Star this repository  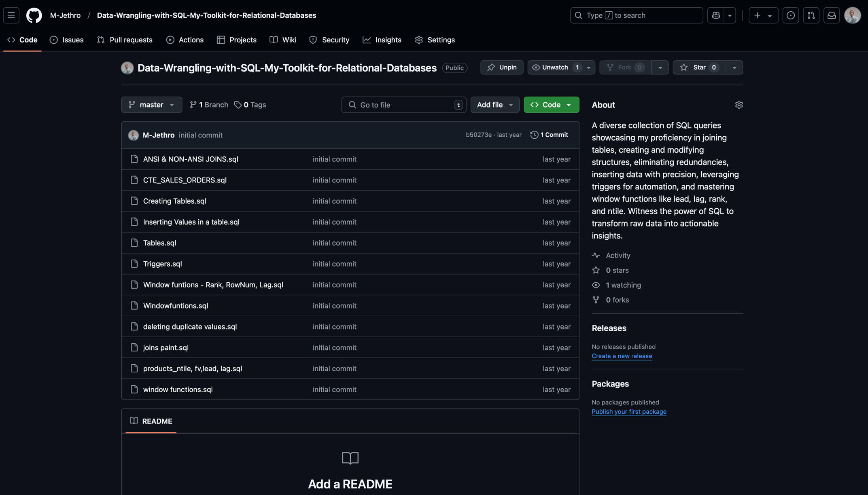pos(699,68)
